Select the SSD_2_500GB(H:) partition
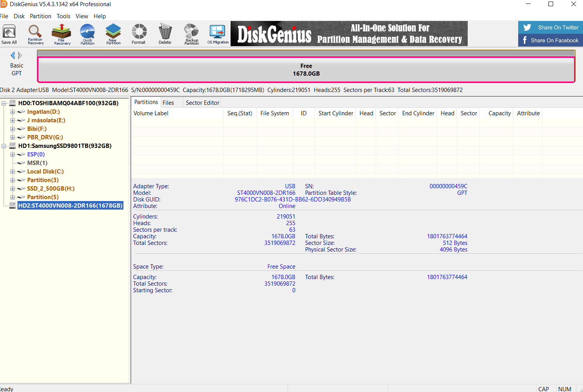The width and height of the screenshot is (583, 392). point(51,189)
